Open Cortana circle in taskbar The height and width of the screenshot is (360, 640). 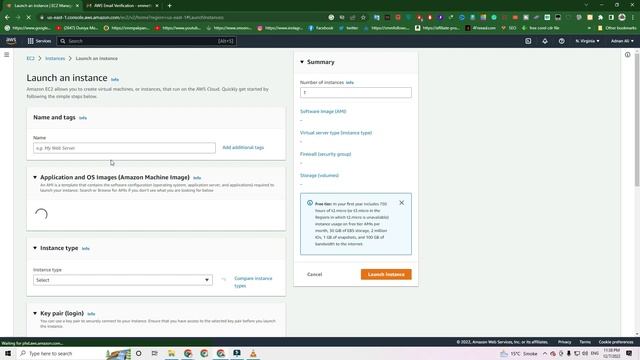pyautogui.click(x=138, y=353)
